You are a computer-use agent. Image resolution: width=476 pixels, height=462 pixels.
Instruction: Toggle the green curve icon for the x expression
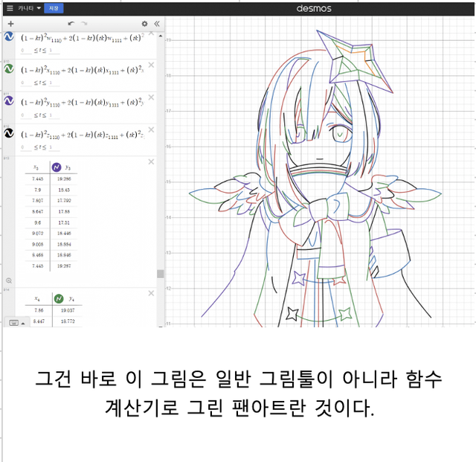(9, 68)
